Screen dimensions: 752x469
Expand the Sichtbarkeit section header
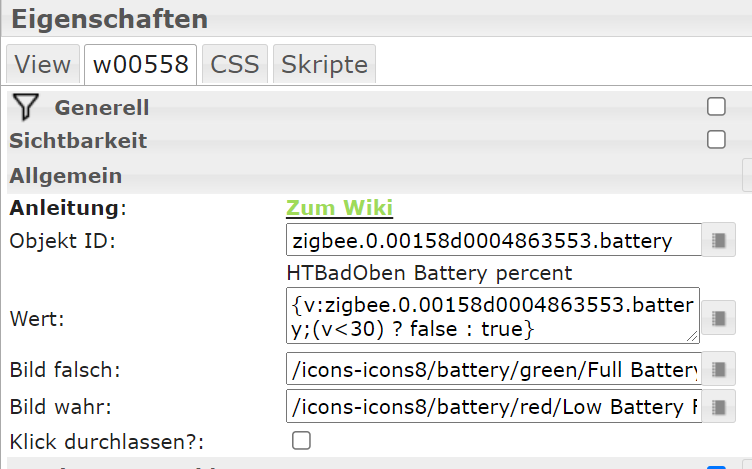[x=78, y=141]
